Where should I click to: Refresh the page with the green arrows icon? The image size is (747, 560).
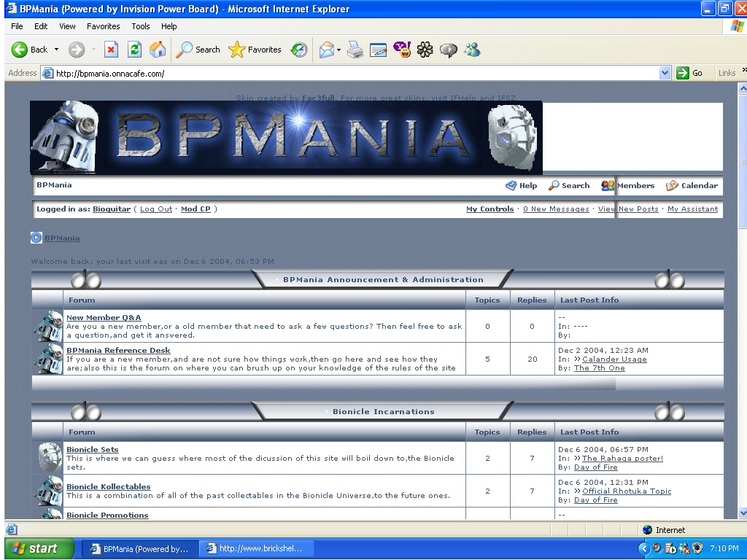click(x=135, y=50)
